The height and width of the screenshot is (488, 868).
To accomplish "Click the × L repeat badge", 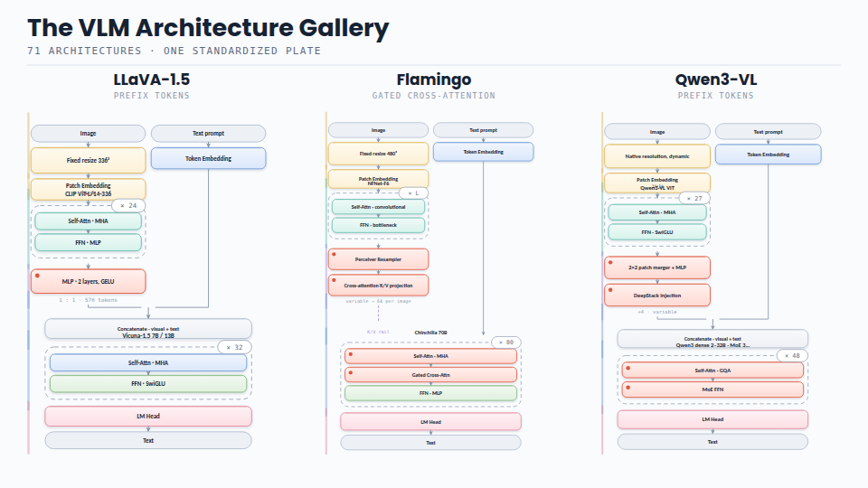I will point(413,193).
